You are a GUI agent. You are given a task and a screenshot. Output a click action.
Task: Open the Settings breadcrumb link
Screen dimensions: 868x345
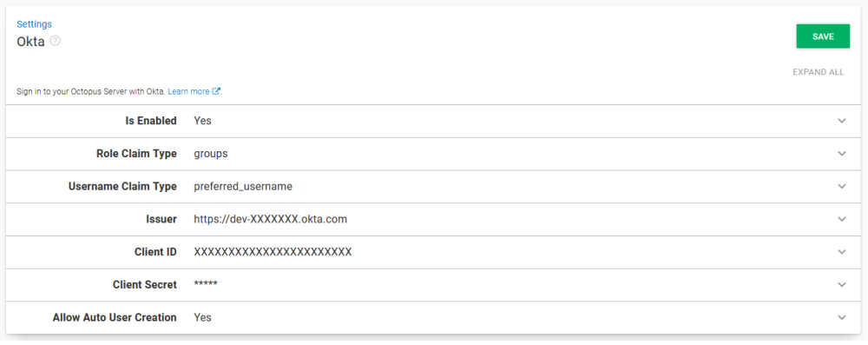point(35,23)
